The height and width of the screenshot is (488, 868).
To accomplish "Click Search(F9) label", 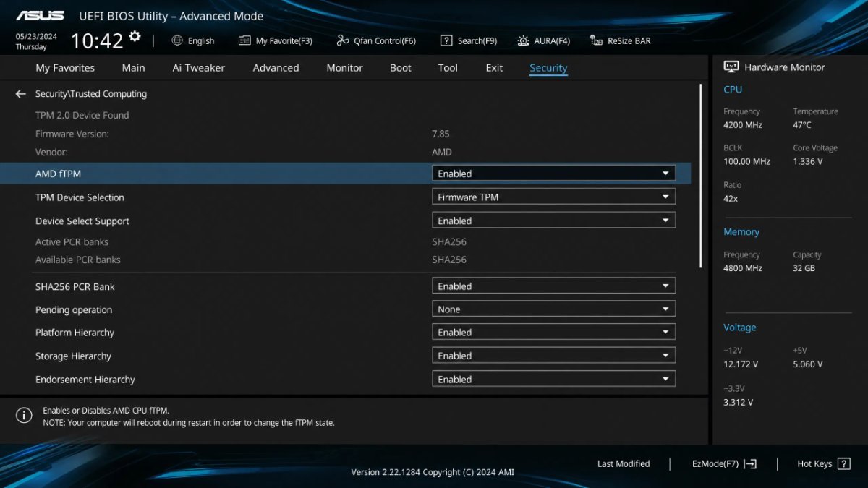I will 477,41.
